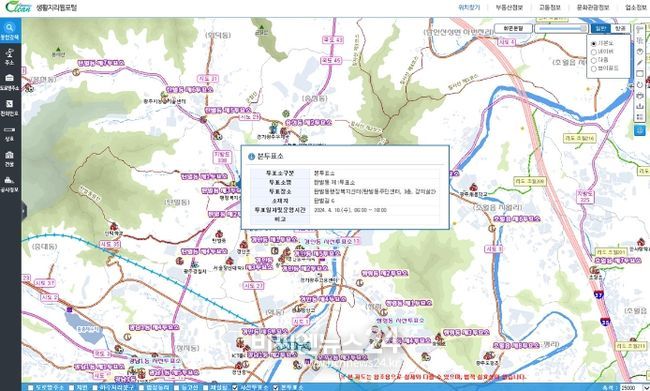Screen dimensions: 650x391
Task: Expand the collapsed side panel handle
Action: (x=24, y=211)
